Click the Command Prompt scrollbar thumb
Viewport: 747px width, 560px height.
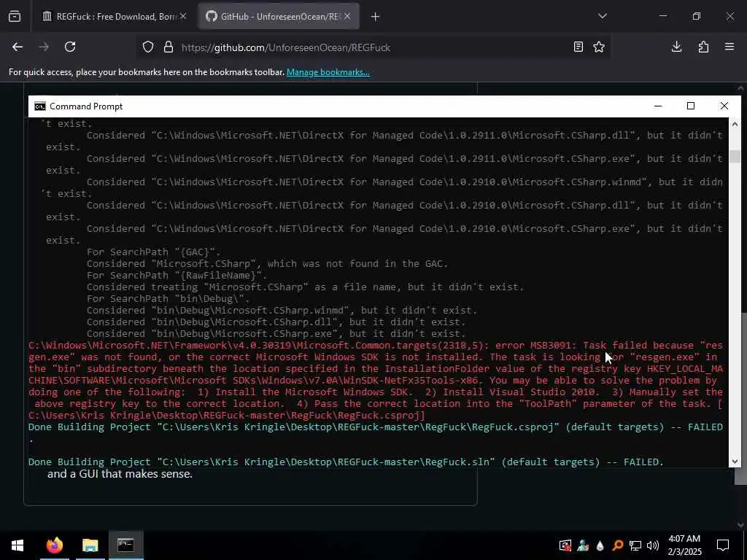tap(735, 156)
